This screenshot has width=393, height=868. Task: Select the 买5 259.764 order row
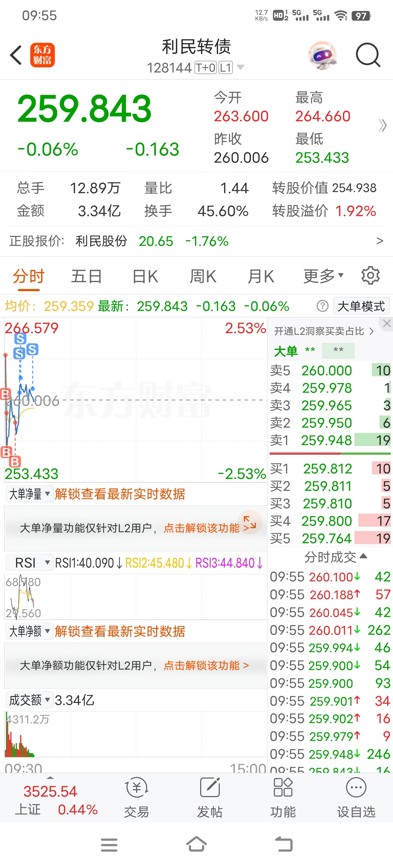[x=330, y=538]
